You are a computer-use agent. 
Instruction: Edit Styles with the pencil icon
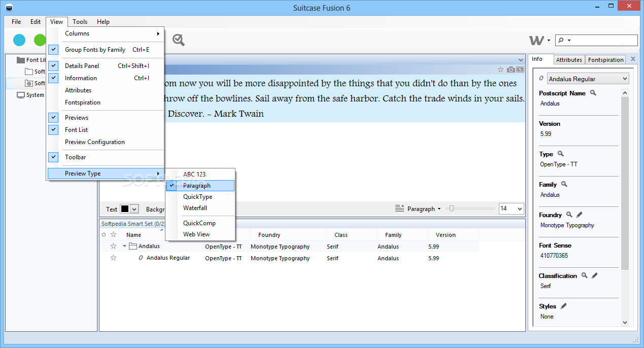(563, 306)
